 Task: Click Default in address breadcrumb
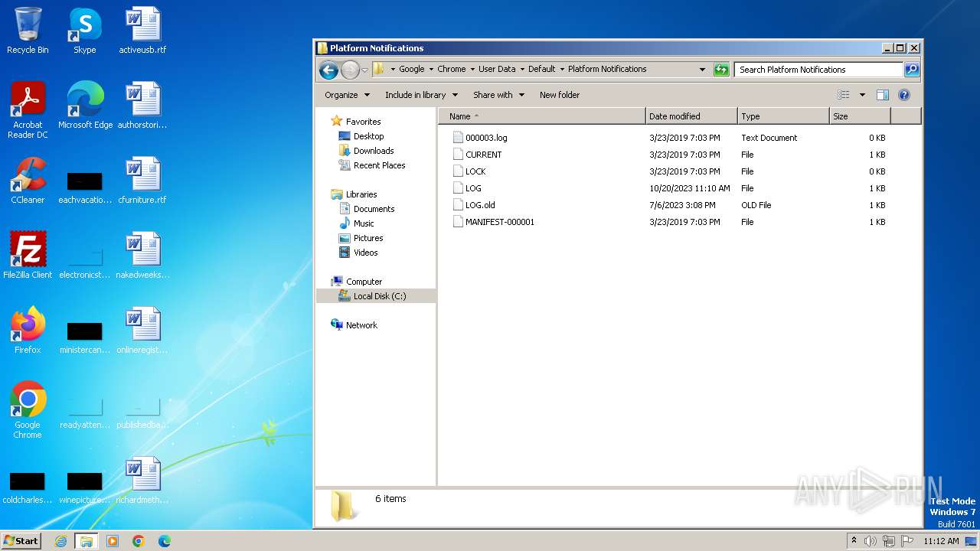click(541, 69)
